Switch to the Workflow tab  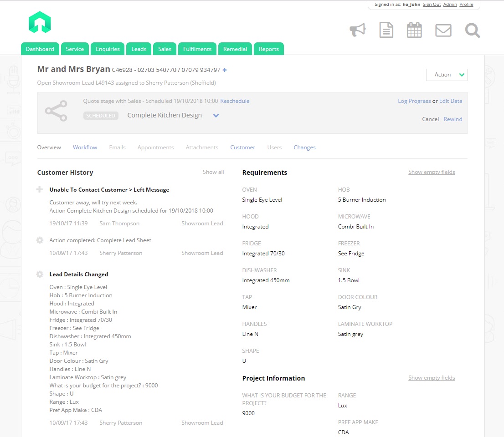click(85, 147)
